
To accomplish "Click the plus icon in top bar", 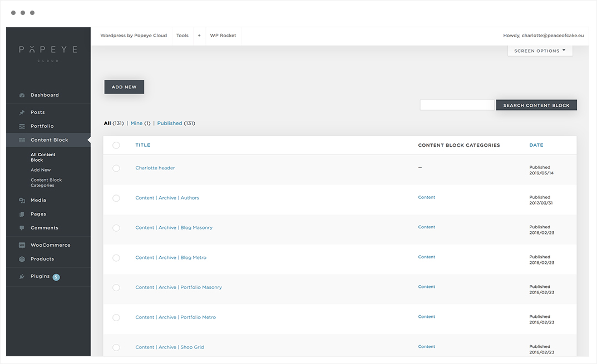I will tap(199, 36).
